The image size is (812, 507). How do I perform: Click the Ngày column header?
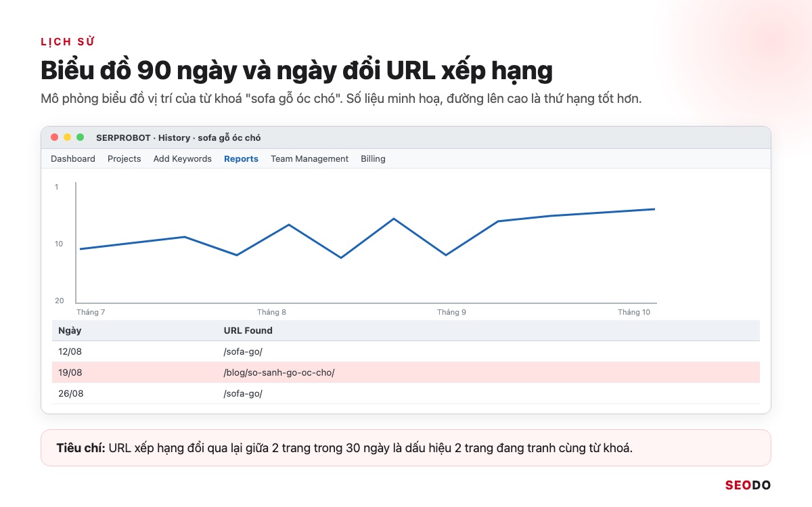[x=70, y=330]
